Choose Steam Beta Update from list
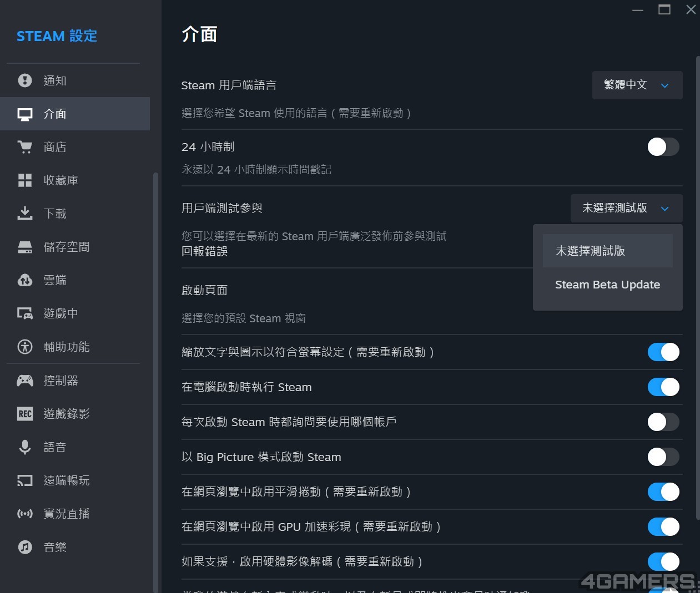This screenshot has width=700, height=593. pyautogui.click(x=607, y=285)
